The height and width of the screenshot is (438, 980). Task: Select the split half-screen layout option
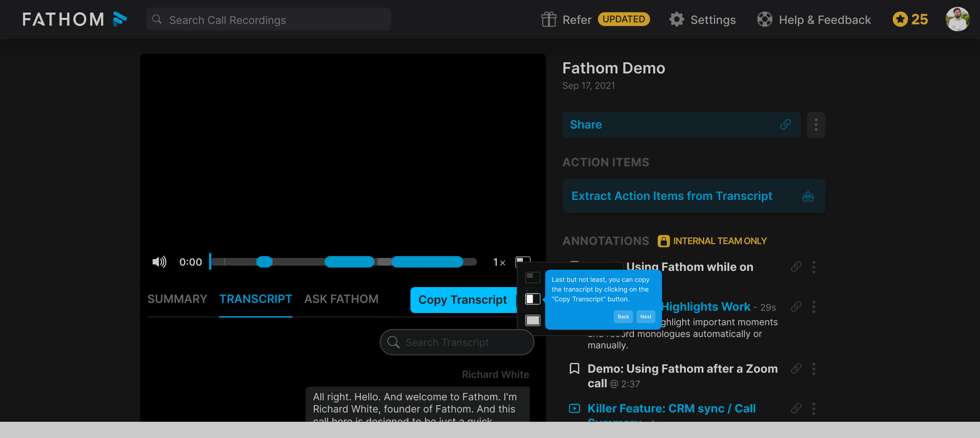[x=533, y=299]
